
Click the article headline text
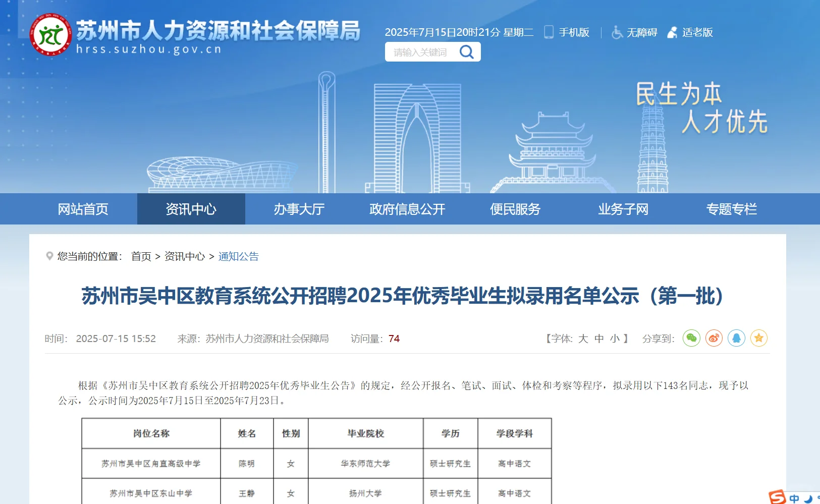402,296
